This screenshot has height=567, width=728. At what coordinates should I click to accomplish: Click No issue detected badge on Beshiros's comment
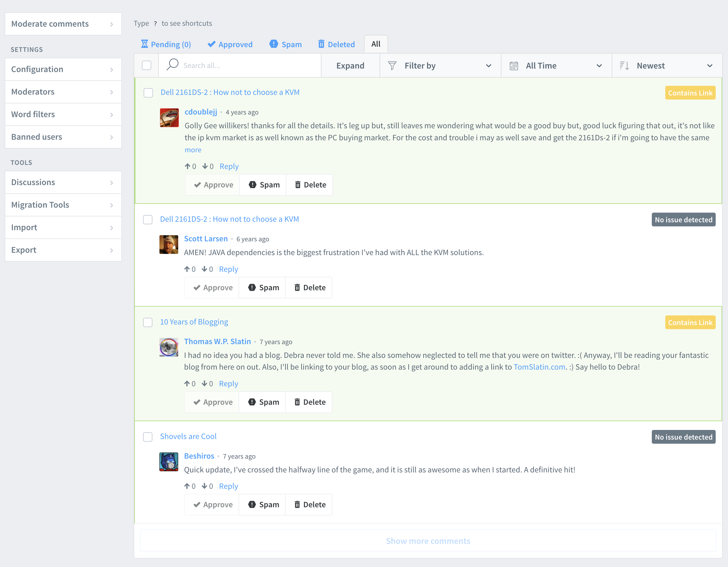click(x=683, y=437)
